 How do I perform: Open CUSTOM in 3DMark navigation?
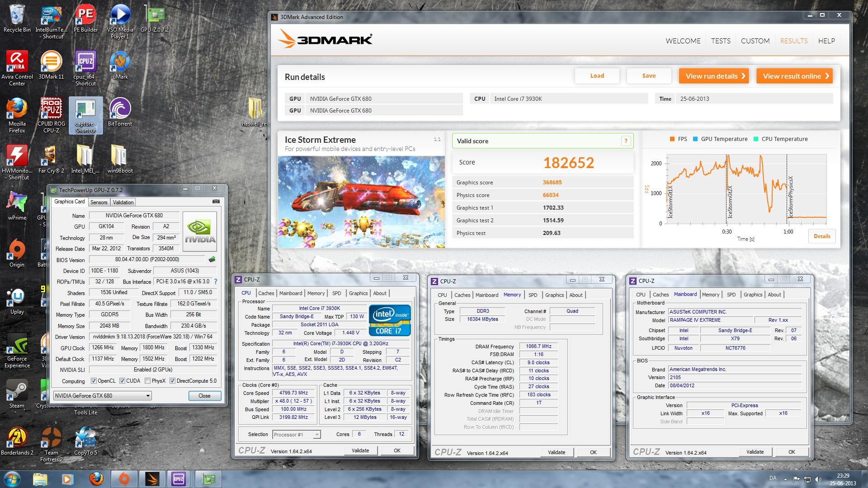click(755, 41)
